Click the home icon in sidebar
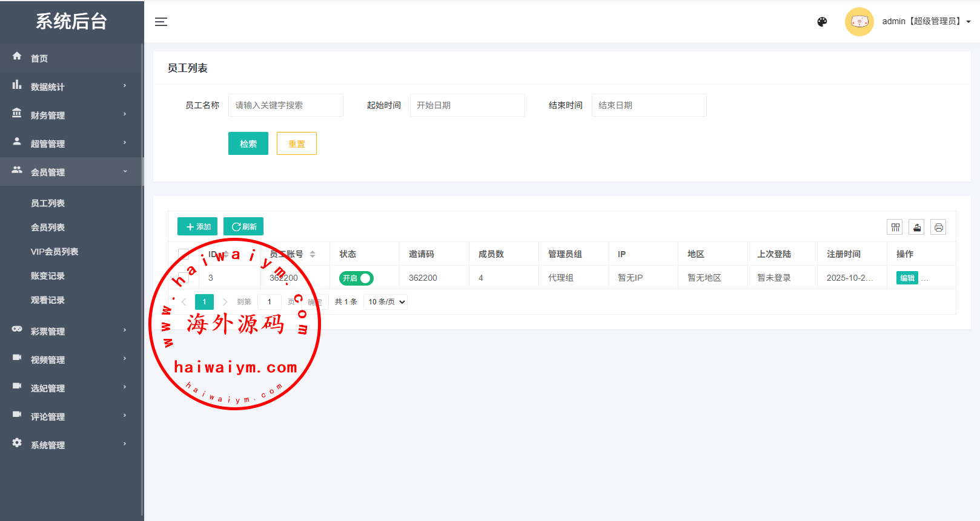 17,57
